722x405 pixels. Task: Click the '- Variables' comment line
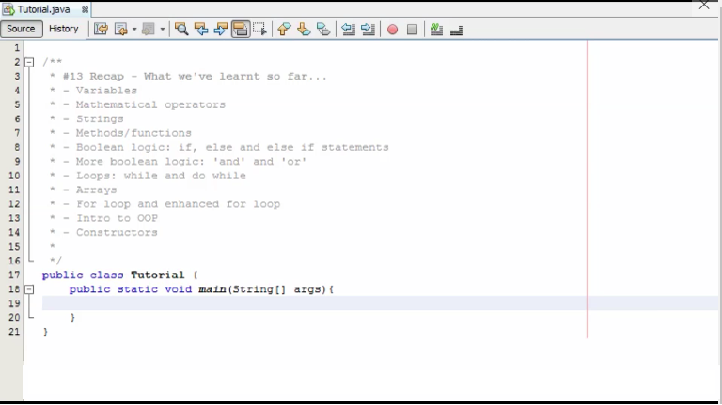pos(93,90)
